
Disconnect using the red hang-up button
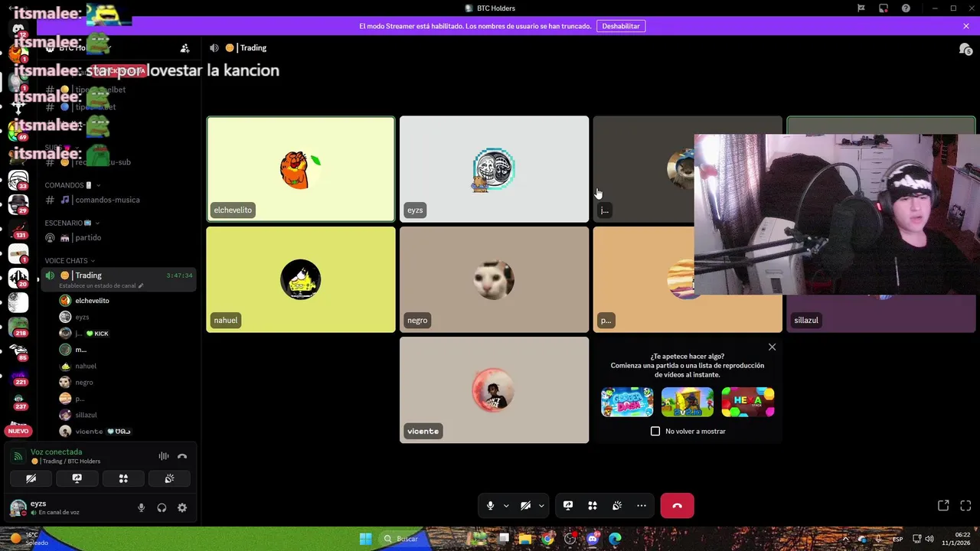click(677, 506)
